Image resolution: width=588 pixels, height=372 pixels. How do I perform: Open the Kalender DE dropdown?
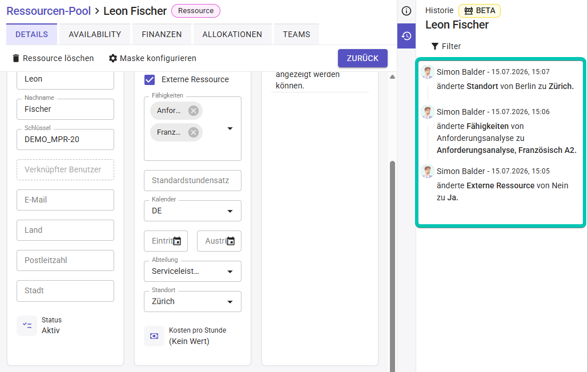pyautogui.click(x=192, y=211)
